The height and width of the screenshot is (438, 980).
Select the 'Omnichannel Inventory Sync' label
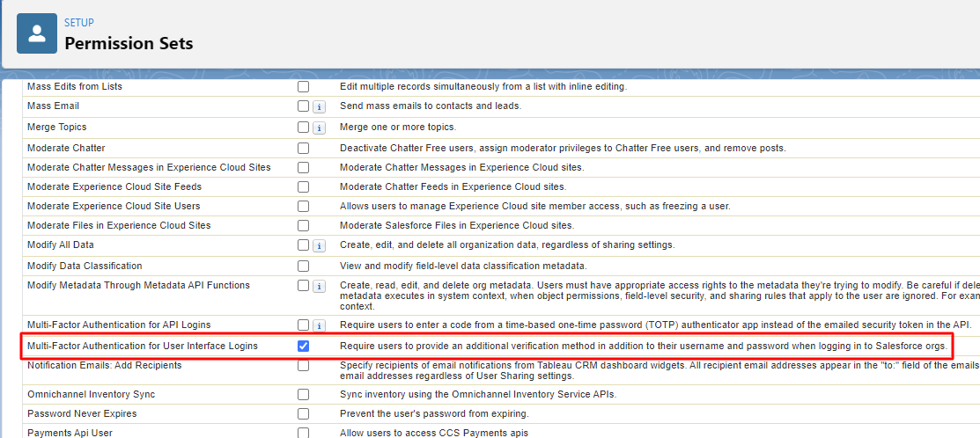(x=92, y=394)
